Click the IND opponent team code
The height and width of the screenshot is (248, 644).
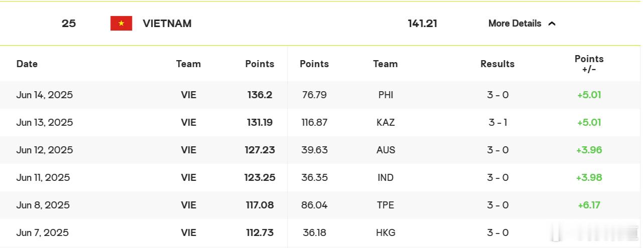tap(386, 177)
